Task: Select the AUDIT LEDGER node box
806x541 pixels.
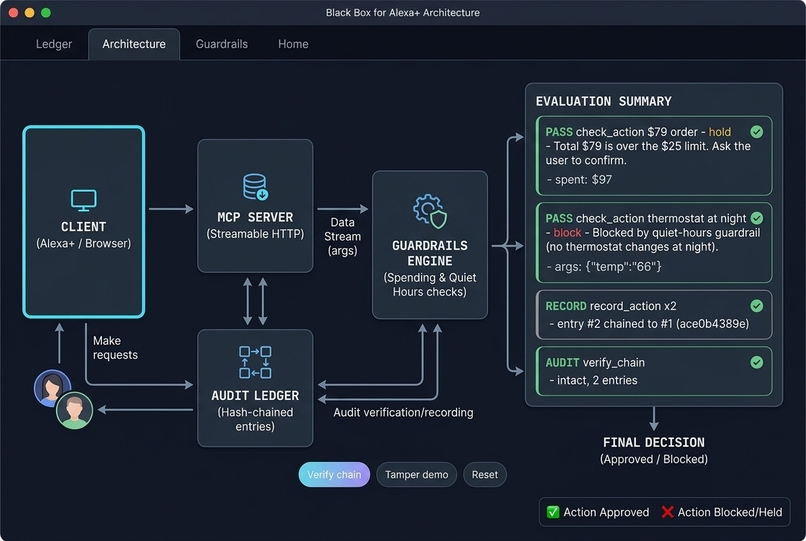Action: 255,388
